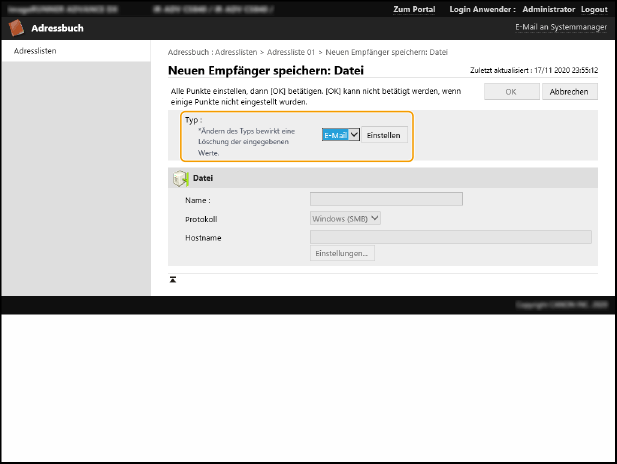Go to Zum Portal link
This screenshot has height=464, width=617.
(x=414, y=9)
